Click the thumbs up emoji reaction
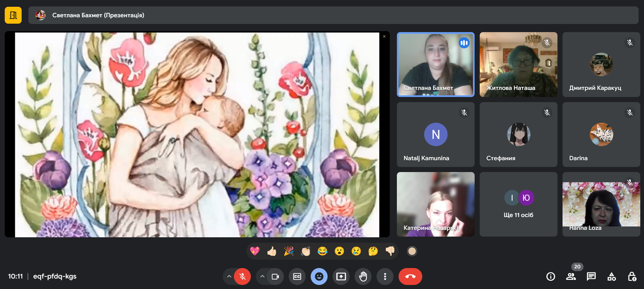This screenshot has height=289, width=644. tap(272, 251)
